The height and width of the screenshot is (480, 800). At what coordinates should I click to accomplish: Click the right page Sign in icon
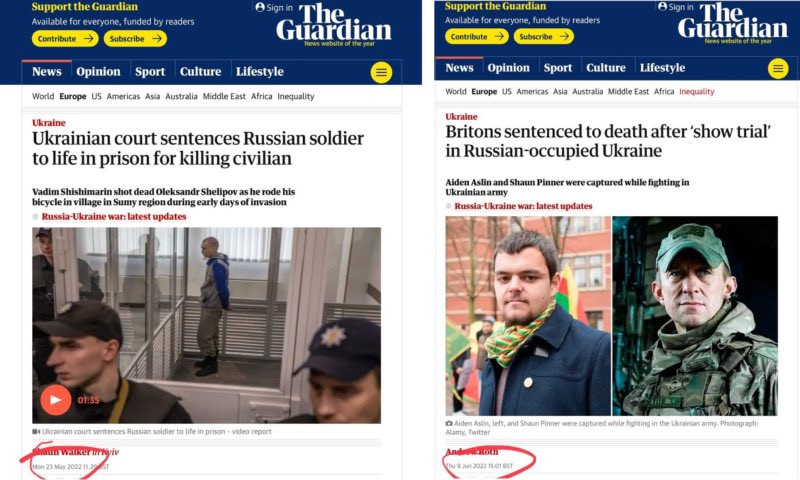pyautogui.click(x=662, y=6)
